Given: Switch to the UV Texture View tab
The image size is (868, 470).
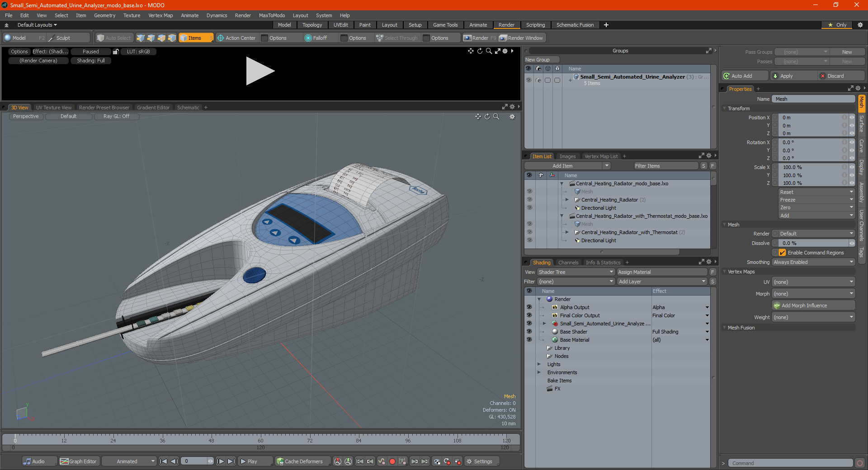Looking at the screenshot, I should coord(54,108).
